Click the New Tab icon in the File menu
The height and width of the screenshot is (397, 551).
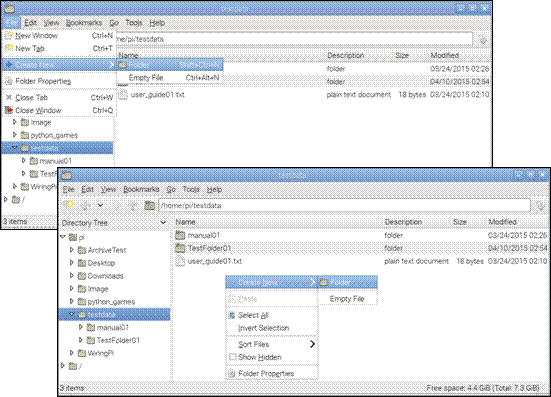9,48
